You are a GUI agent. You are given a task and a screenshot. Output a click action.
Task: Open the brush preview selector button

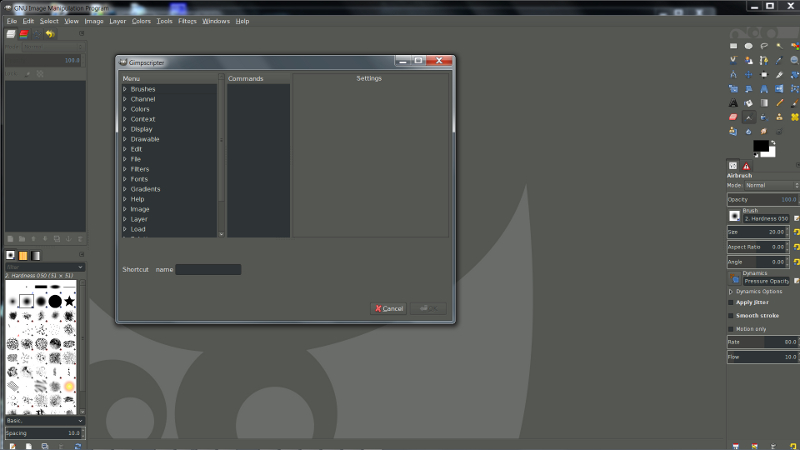[x=734, y=216]
